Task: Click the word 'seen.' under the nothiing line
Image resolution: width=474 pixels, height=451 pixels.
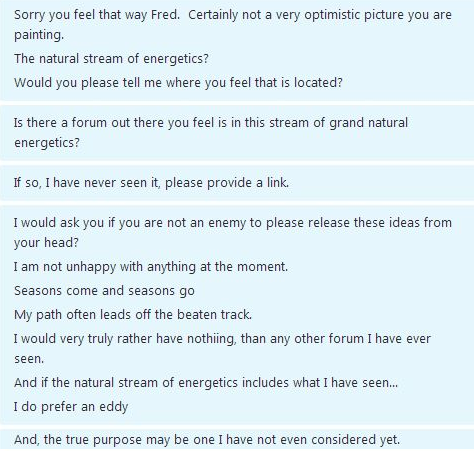Action: click(x=29, y=359)
